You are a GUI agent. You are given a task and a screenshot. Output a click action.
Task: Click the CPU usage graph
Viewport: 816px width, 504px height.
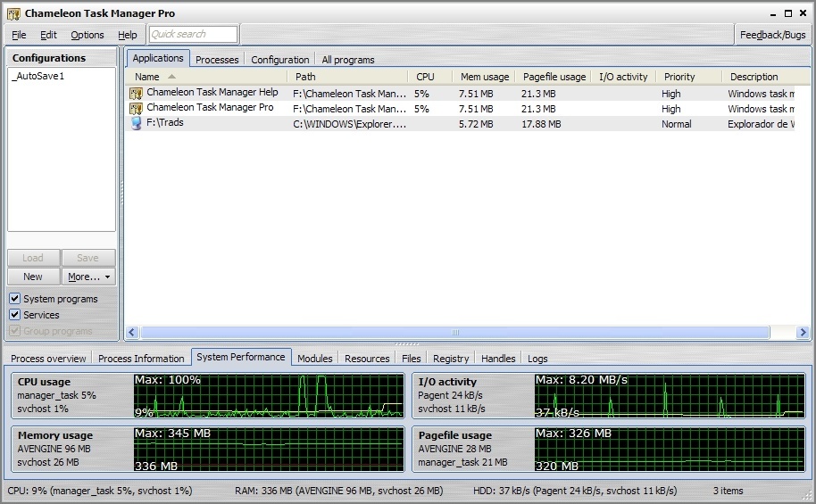point(269,396)
